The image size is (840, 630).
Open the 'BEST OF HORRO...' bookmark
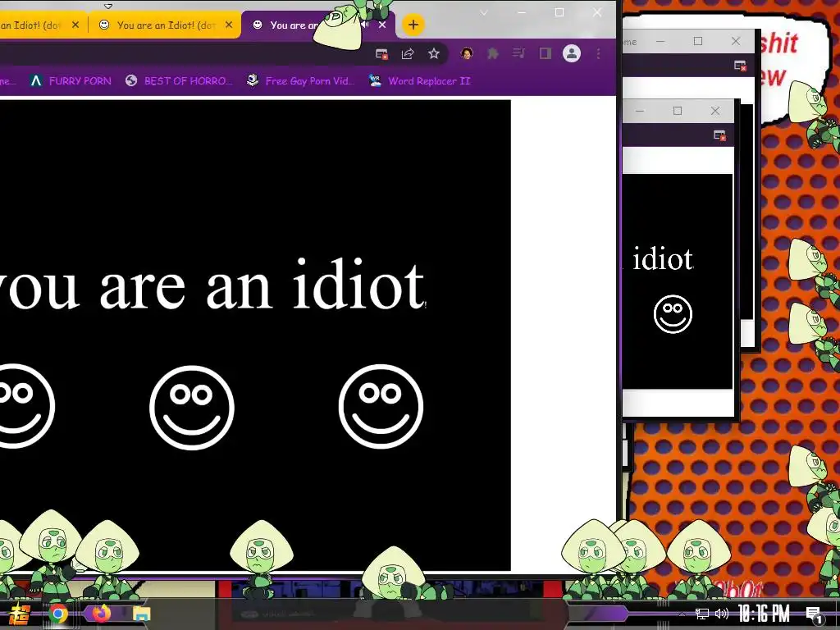180,81
